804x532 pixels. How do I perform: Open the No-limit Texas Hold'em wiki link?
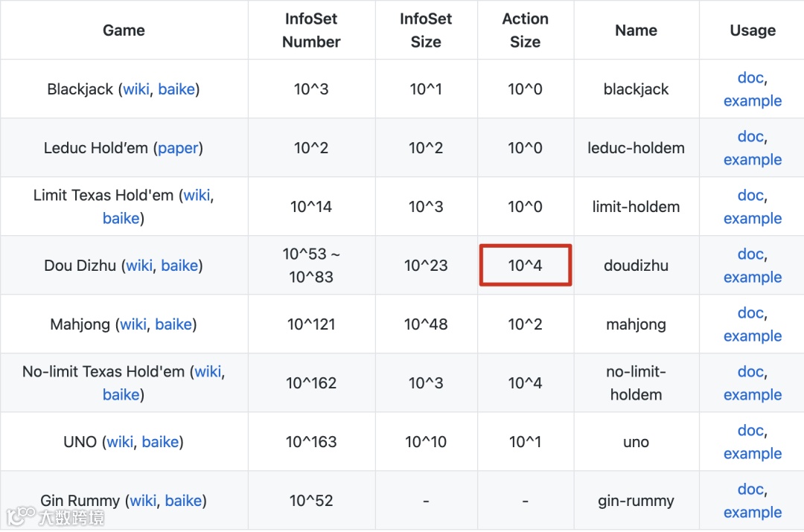pyautogui.click(x=208, y=371)
